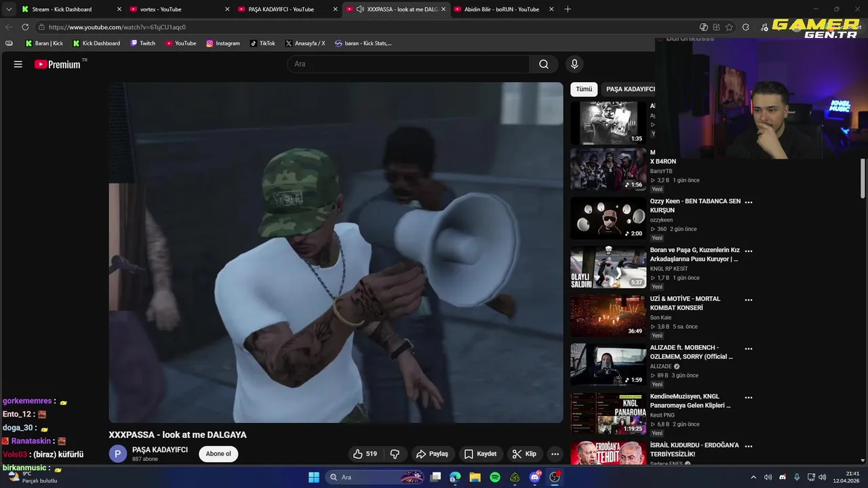The height and width of the screenshot is (488, 868).
Task: Open the Discord tray icon
Action: click(x=783, y=477)
